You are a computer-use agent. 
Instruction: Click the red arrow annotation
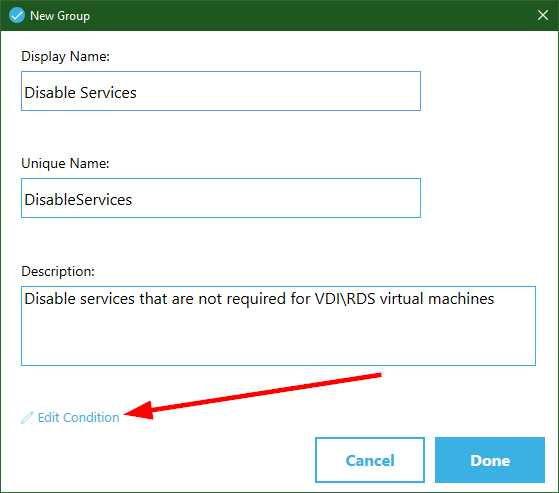point(252,396)
